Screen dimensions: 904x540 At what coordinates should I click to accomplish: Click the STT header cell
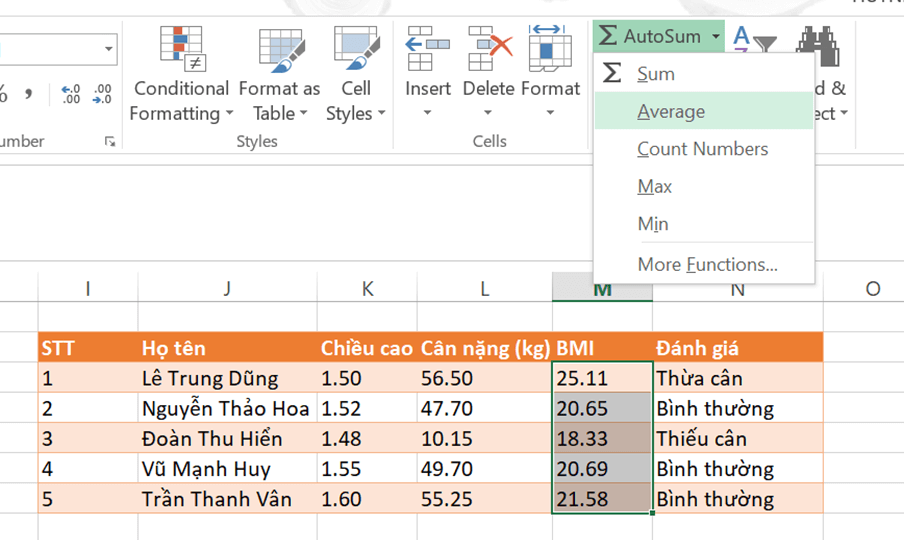click(88, 348)
